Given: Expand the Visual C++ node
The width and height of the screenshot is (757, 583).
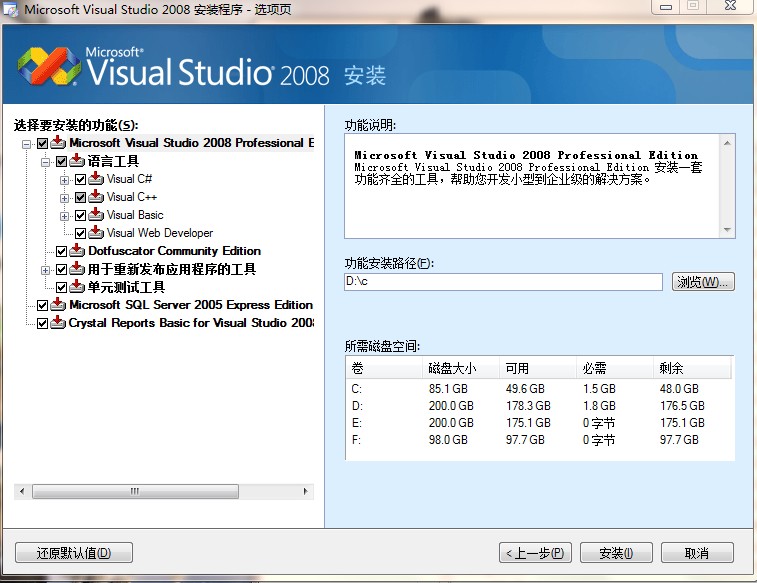Looking at the screenshot, I should coord(64,198).
